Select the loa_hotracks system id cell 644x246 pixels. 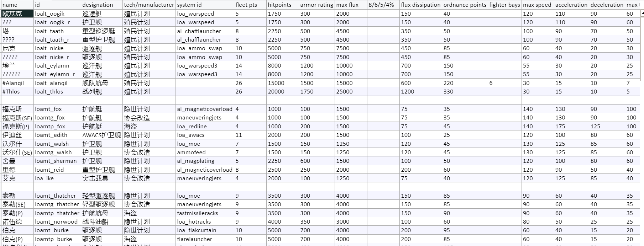point(205,222)
